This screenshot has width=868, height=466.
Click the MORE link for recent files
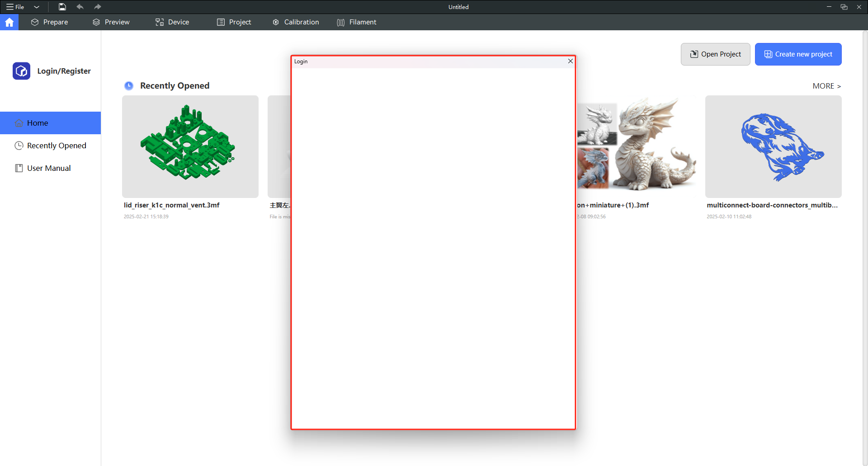point(826,86)
